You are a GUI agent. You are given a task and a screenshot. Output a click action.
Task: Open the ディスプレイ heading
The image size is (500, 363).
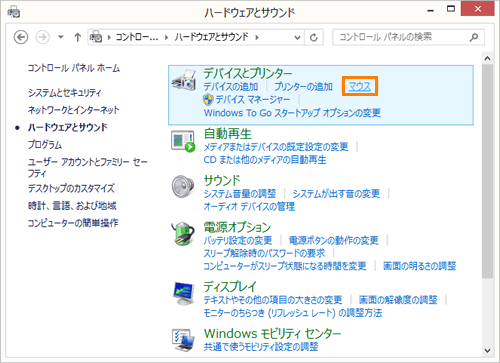point(230,286)
